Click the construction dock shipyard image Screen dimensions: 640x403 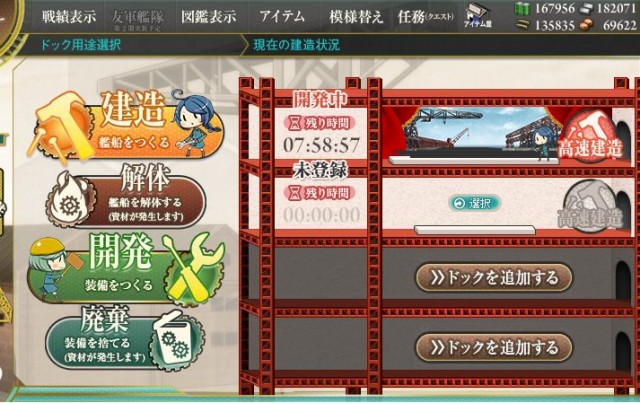tap(473, 133)
